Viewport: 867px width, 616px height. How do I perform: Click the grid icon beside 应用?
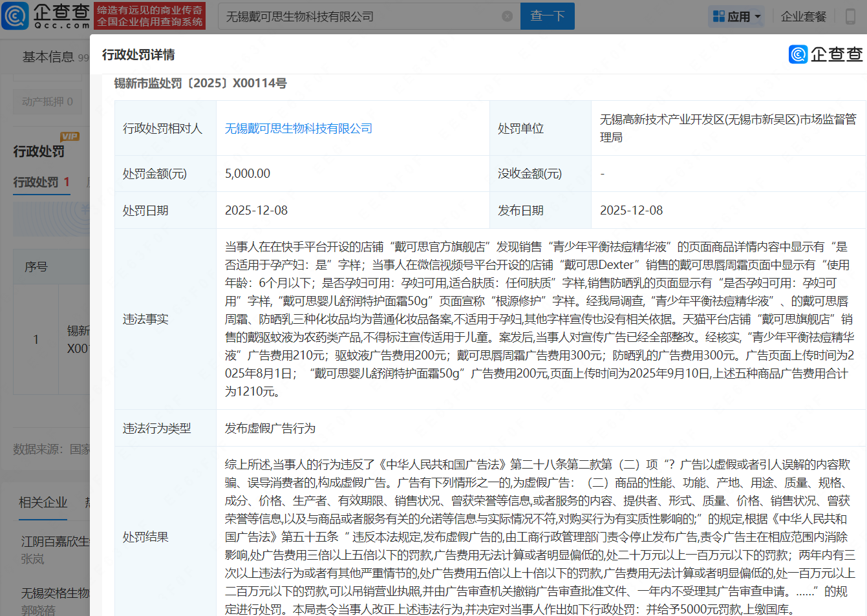pos(718,16)
